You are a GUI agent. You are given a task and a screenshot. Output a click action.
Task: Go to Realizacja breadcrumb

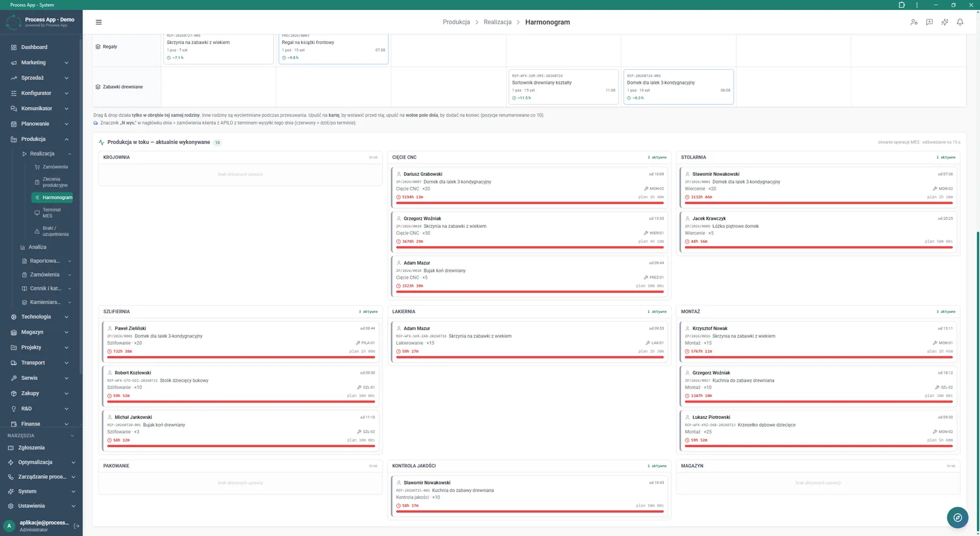pos(497,22)
